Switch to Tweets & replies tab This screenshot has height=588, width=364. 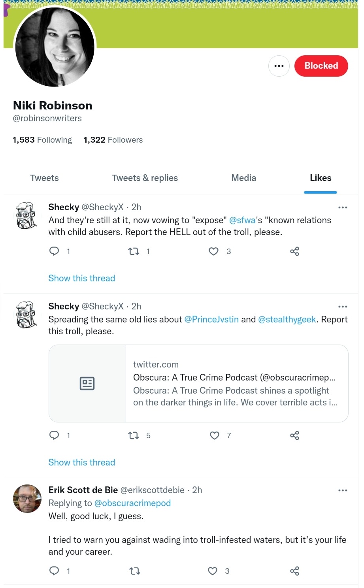[x=145, y=178]
